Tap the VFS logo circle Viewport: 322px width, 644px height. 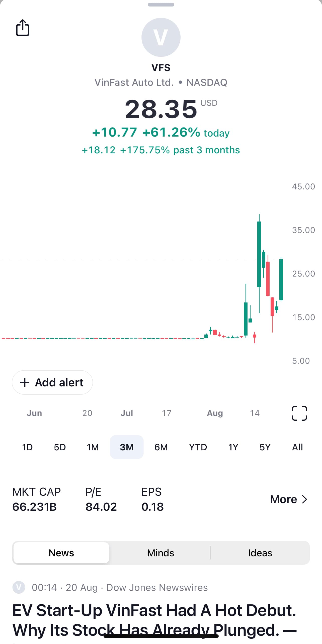click(161, 37)
